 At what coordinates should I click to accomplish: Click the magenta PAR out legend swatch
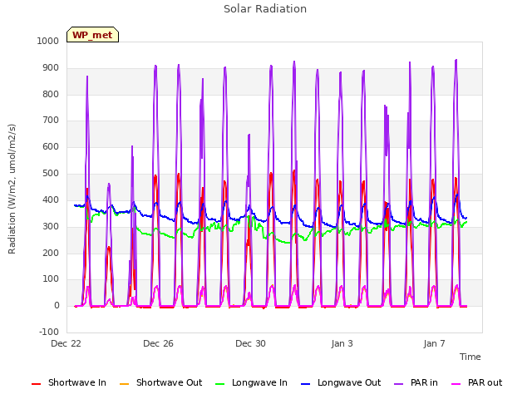coord(456,384)
